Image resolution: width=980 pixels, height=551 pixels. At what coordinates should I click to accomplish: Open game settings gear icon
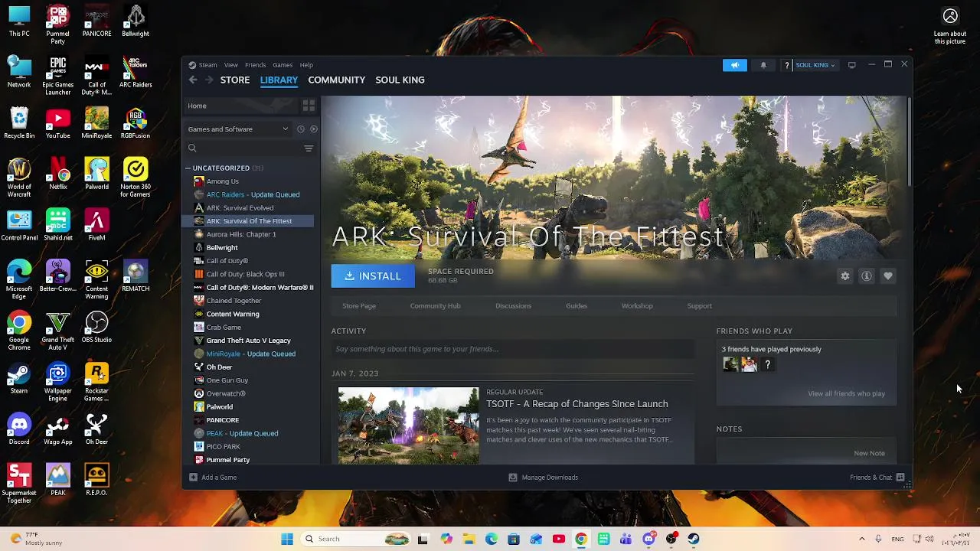pos(845,276)
